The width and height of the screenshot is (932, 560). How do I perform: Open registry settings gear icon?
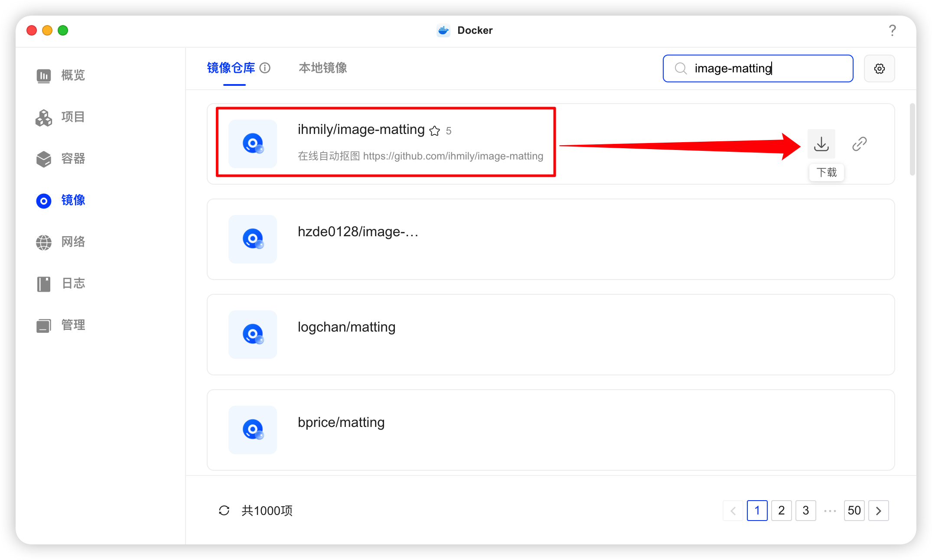879,68
